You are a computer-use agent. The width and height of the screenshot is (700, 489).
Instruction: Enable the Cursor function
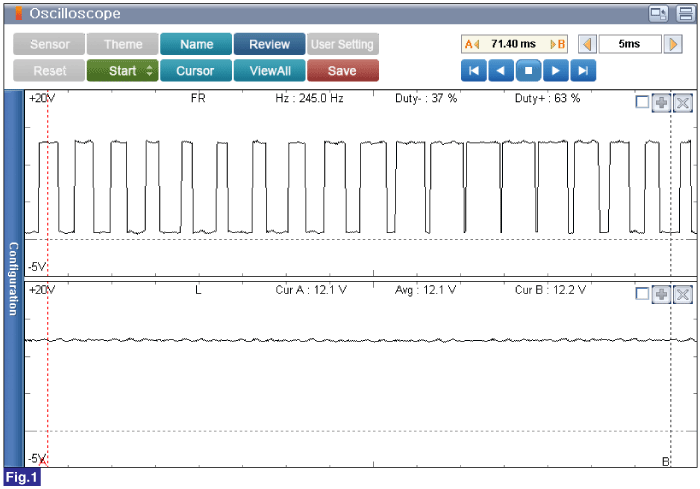click(196, 71)
